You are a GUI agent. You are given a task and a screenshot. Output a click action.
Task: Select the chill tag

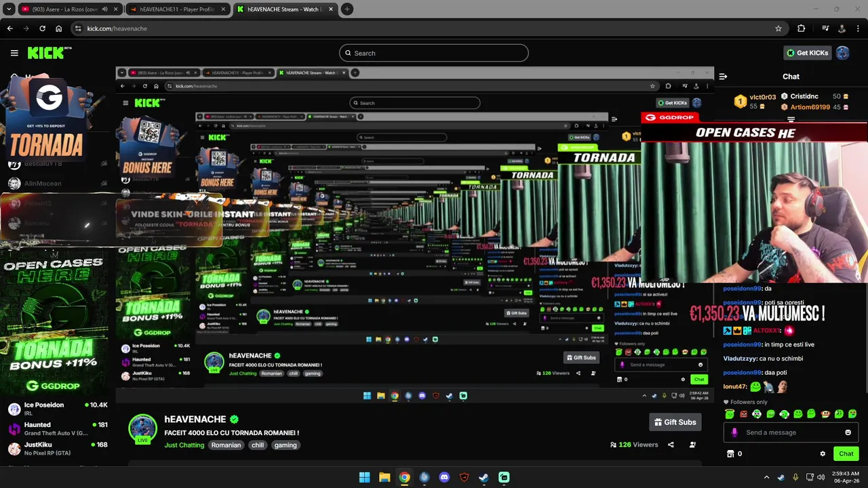[x=258, y=445]
